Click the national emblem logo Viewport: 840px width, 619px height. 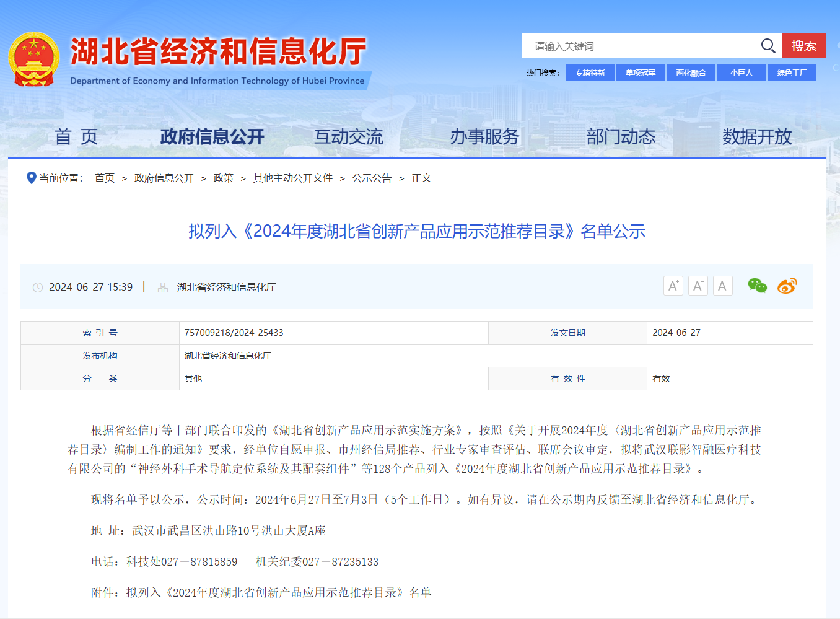pos(33,59)
